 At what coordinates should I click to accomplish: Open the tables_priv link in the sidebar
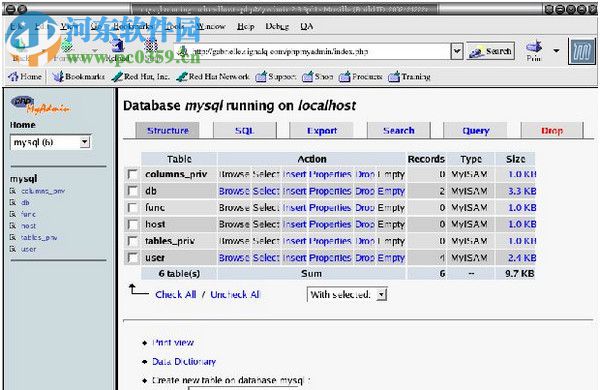pos(39,238)
